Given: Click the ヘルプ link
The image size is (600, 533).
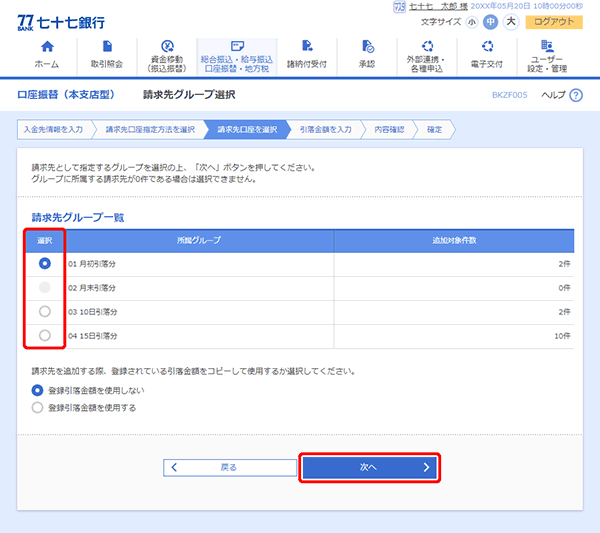Looking at the screenshot, I should coord(553,95).
